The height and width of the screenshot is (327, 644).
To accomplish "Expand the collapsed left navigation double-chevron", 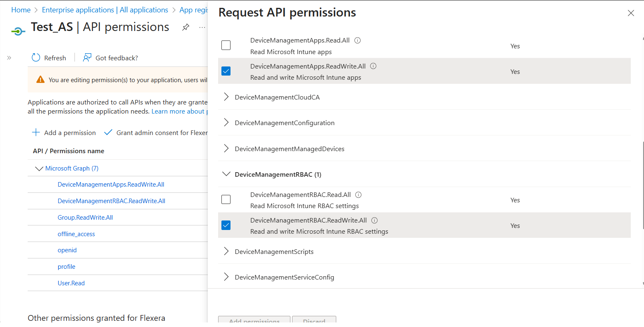I will pos(9,58).
